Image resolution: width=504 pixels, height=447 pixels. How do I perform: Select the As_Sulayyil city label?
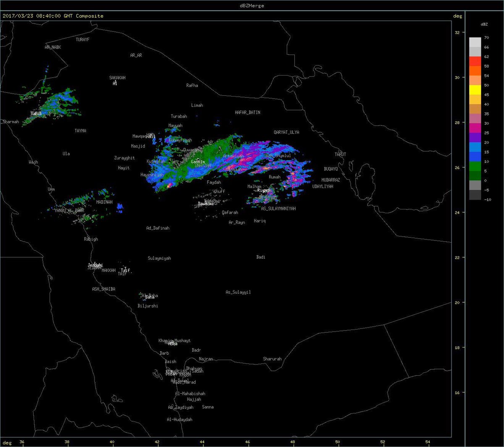239,292
